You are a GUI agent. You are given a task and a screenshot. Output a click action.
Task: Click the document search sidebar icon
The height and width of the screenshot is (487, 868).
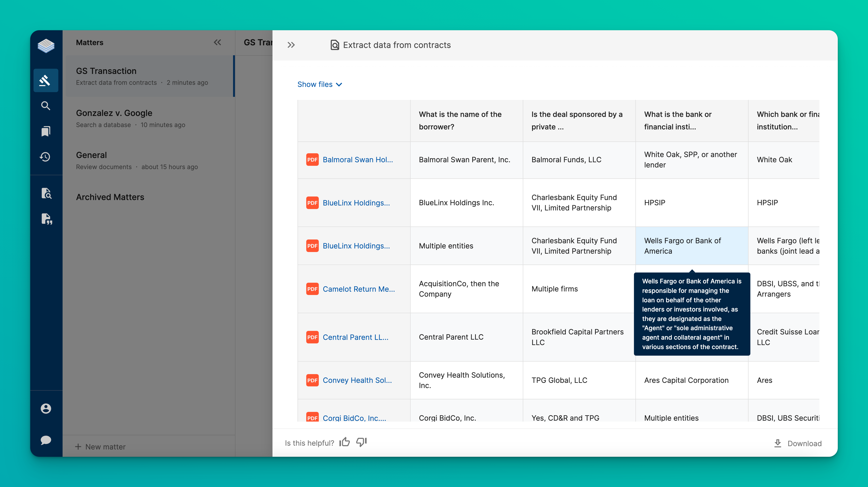(x=46, y=193)
